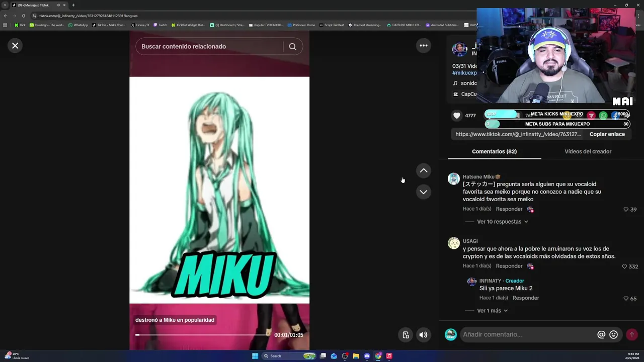
Task: Focus the Buscar contenido relacionado field
Action: tap(209, 46)
